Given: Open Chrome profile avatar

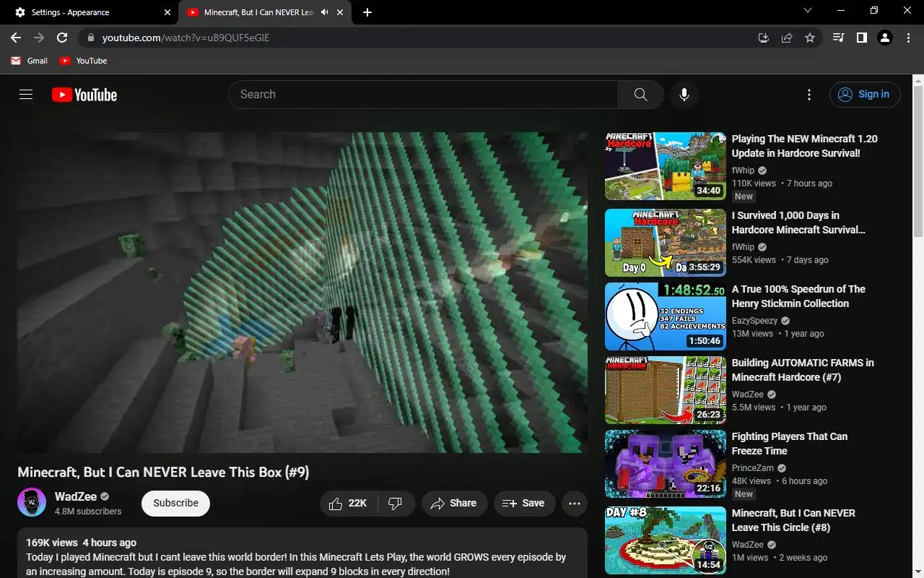Looking at the screenshot, I should click(x=885, y=38).
